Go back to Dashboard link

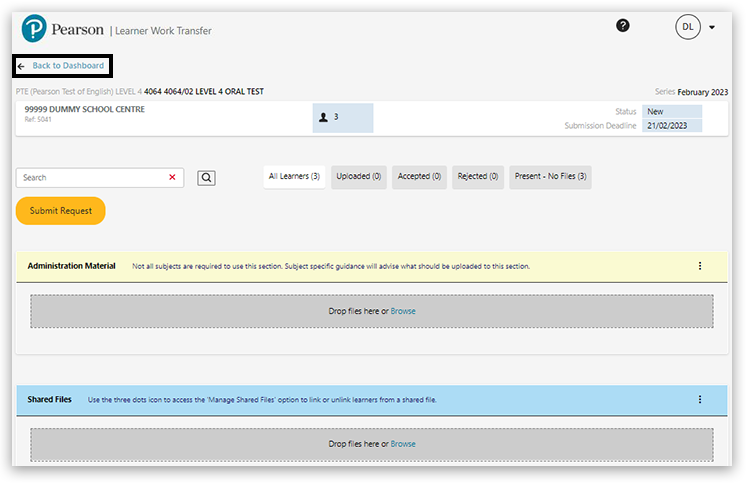[62, 66]
